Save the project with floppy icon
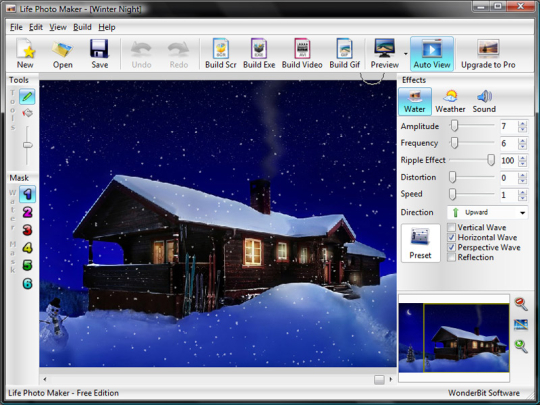Image resolution: width=540 pixels, height=405 pixels. (x=100, y=54)
